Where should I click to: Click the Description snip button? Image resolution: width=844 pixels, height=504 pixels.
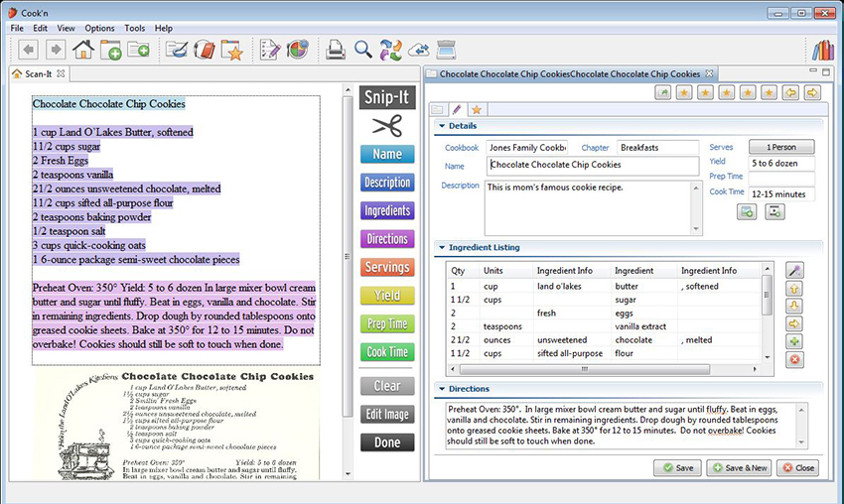click(387, 183)
